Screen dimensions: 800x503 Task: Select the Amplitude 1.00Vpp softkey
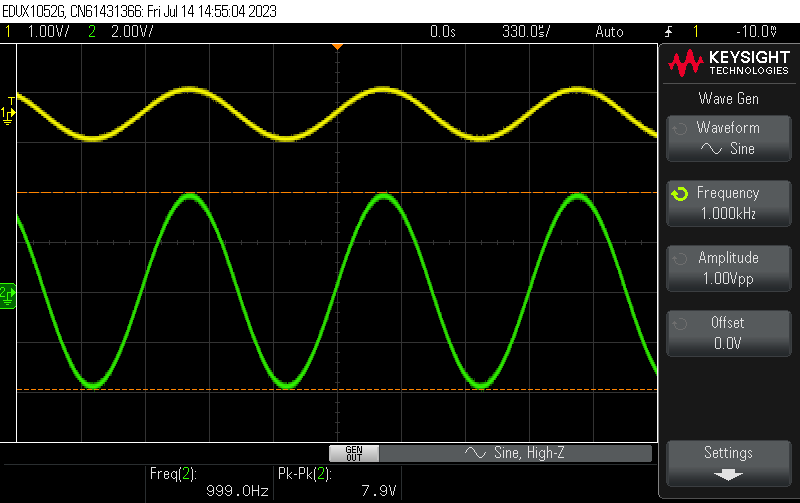[729, 268]
